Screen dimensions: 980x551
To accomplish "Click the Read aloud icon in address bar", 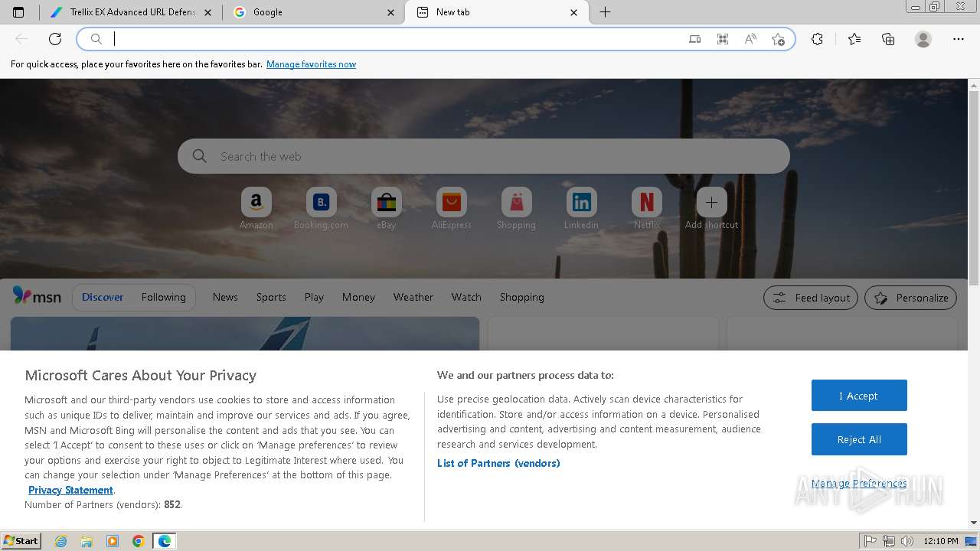I will (x=750, y=39).
